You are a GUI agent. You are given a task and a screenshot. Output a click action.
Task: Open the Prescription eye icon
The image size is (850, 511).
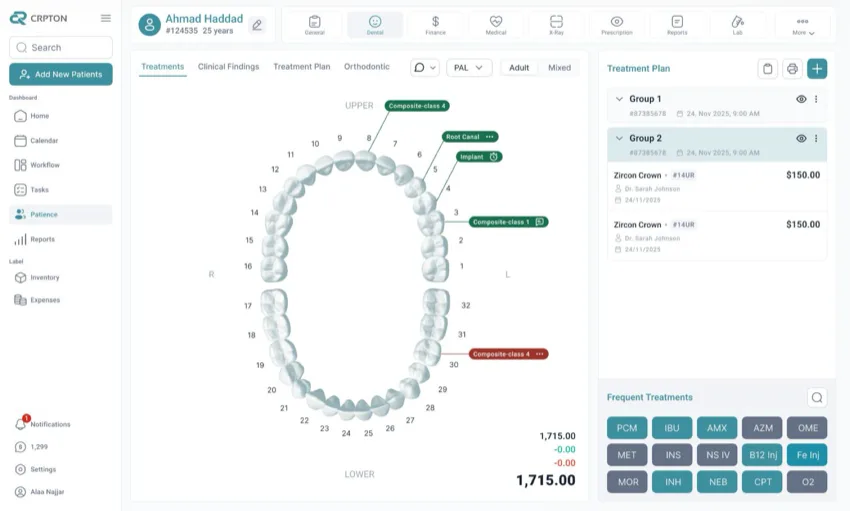tap(616, 24)
